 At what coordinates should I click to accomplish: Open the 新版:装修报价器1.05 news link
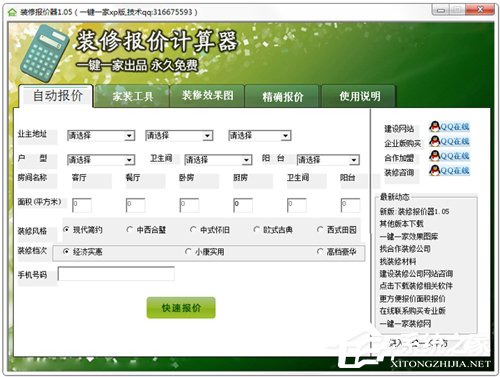tap(414, 211)
